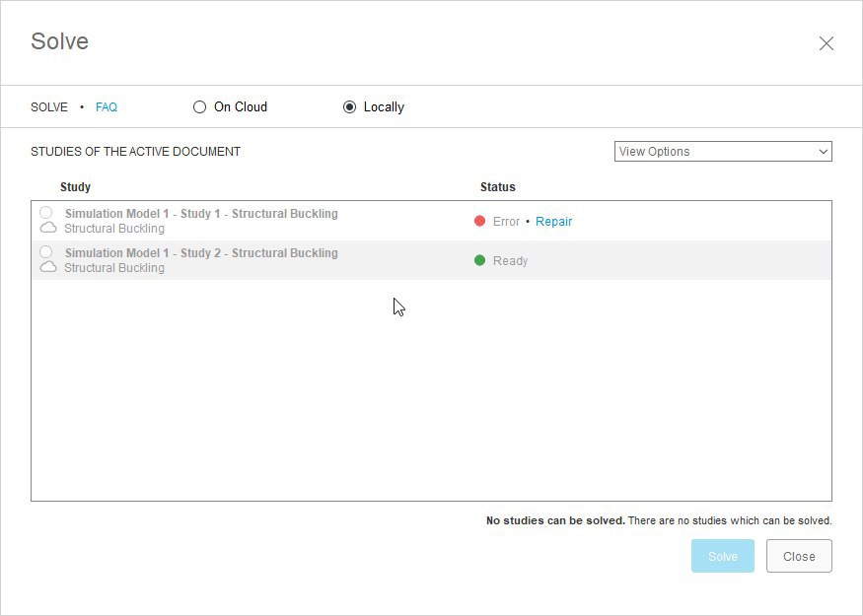Image resolution: width=863 pixels, height=616 pixels.
Task: Click the Status column header
Action: (497, 186)
